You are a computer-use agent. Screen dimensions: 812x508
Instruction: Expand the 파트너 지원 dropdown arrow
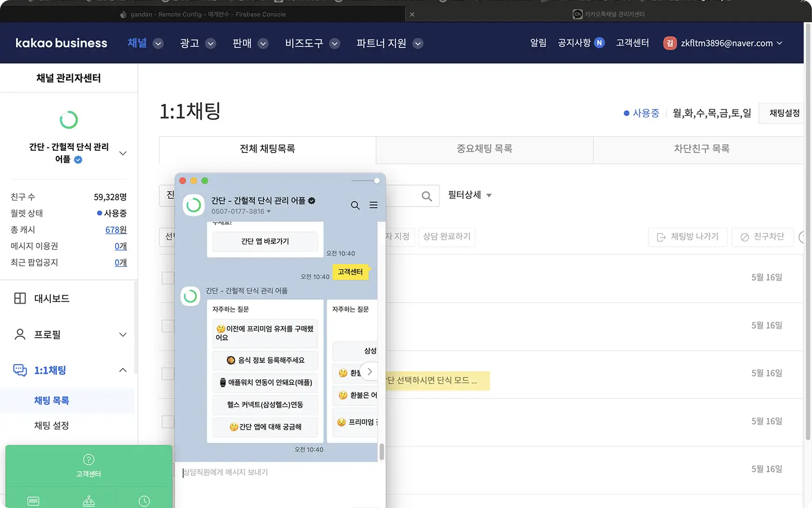[418, 43]
